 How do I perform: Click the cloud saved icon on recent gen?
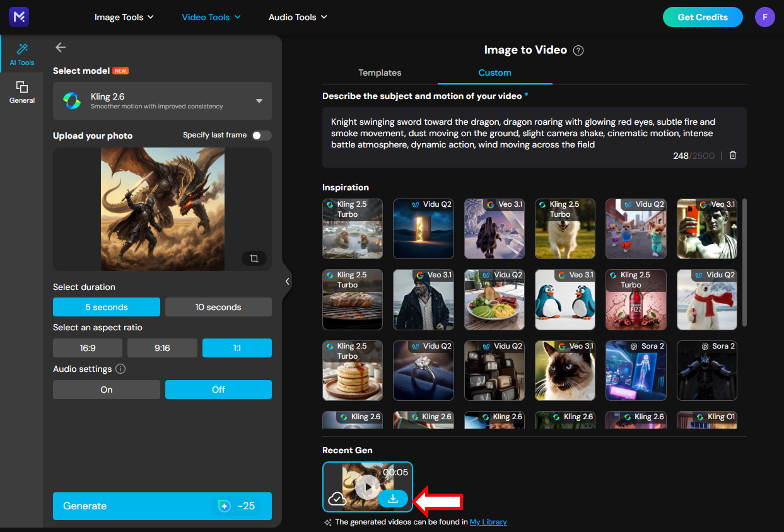(x=337, y=498)
